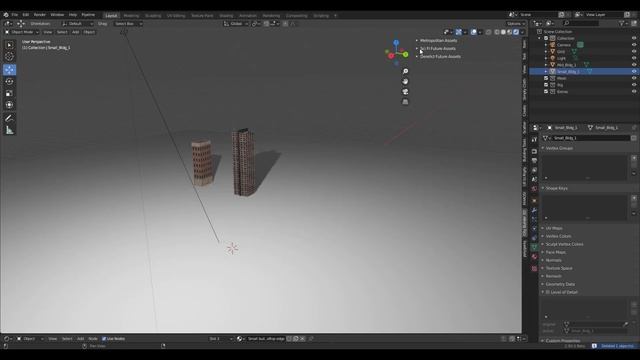Switch to rendered viewport shading

pyautogui.click(x=516, y=32)
